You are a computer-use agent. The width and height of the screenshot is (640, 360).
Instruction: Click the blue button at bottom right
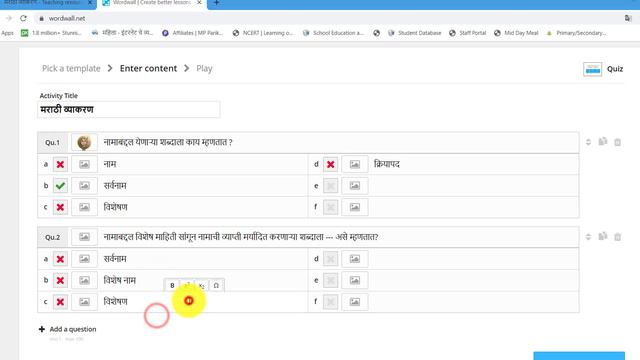(579, 356)
